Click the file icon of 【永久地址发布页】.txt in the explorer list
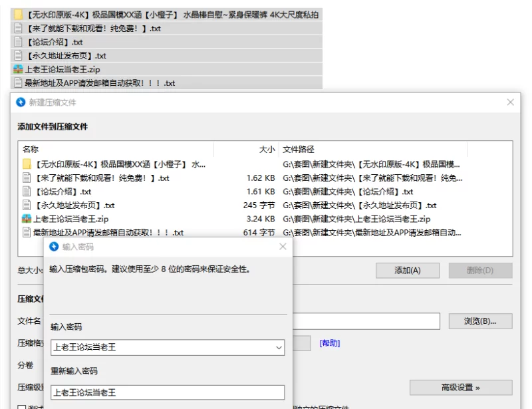532x409 pixels. pos(19,55)
